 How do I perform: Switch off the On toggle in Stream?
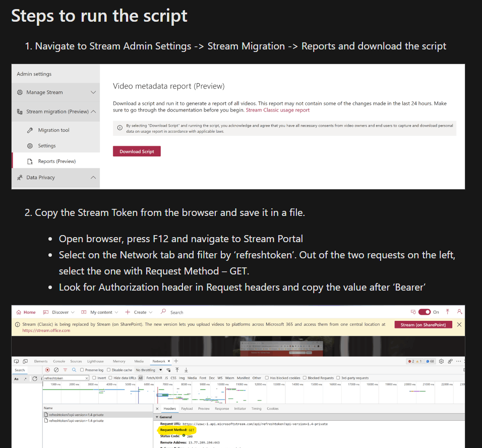tap(424, 312)
